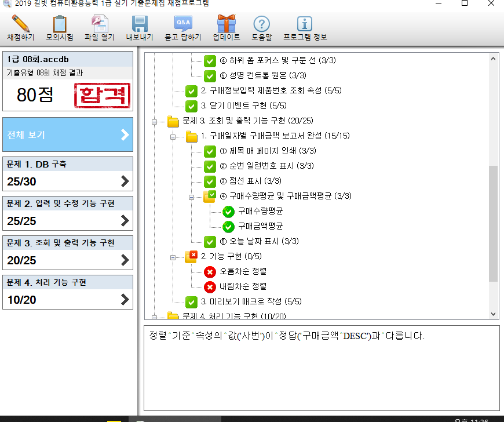The image size is (504, 422).
Task: Collapse the 문제 3. 조회 및 출력 tree node
Action: 154,122
